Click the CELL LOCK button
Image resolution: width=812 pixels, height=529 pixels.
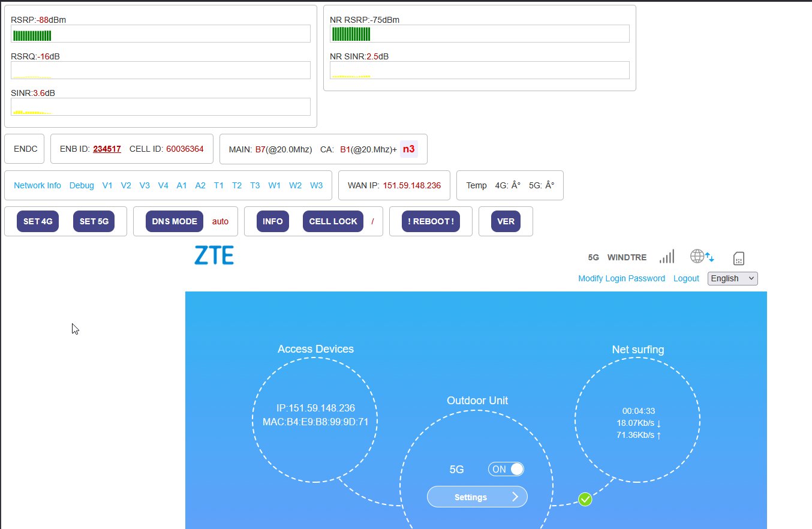[333, 221]
